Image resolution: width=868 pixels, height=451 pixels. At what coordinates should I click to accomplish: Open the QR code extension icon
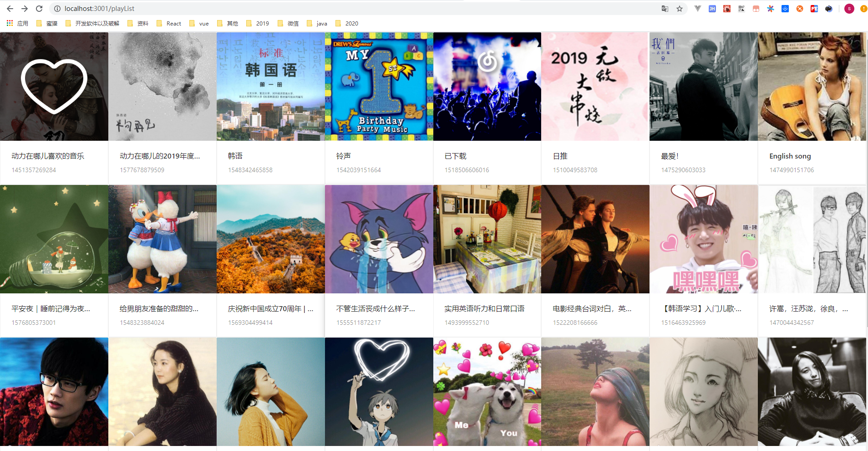741,9
